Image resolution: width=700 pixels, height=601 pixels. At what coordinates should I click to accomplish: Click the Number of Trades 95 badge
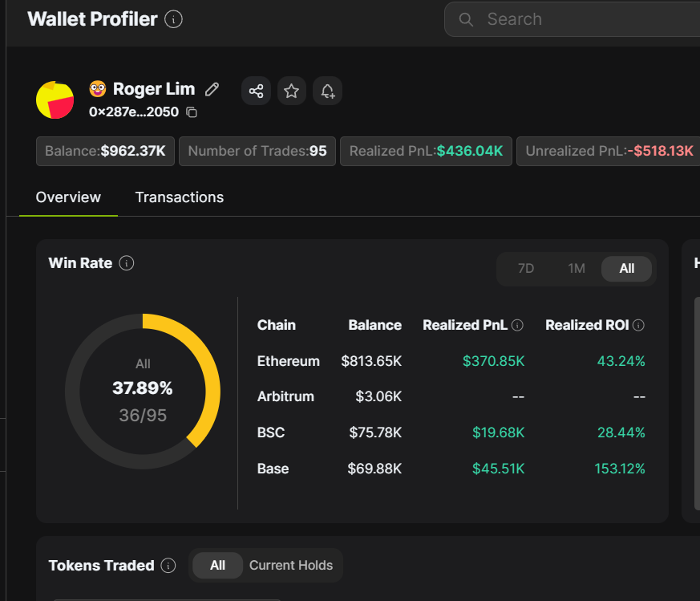tap(257, 151)
